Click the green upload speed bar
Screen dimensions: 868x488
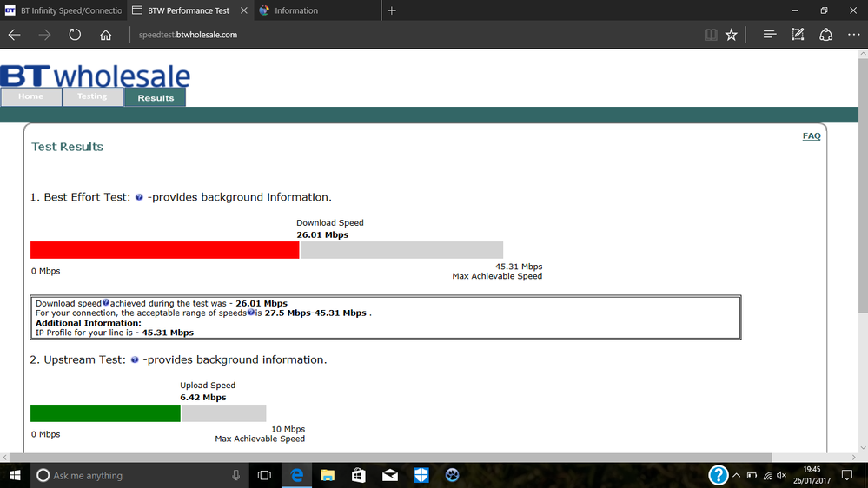click(x=105, y=413)
